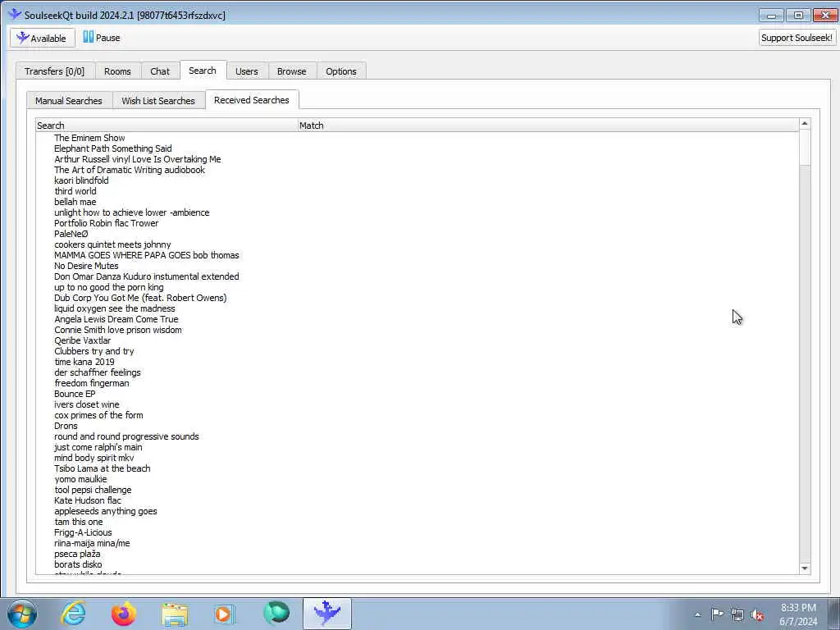Click scrollbar up arrow in search list

pos(804,124)
